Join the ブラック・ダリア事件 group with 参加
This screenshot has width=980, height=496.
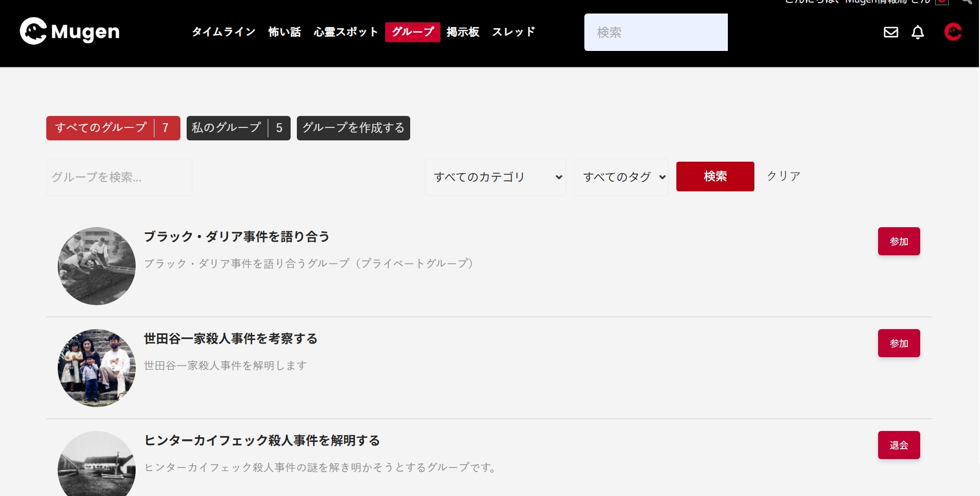pyautogui.click(x=898, y=241)
